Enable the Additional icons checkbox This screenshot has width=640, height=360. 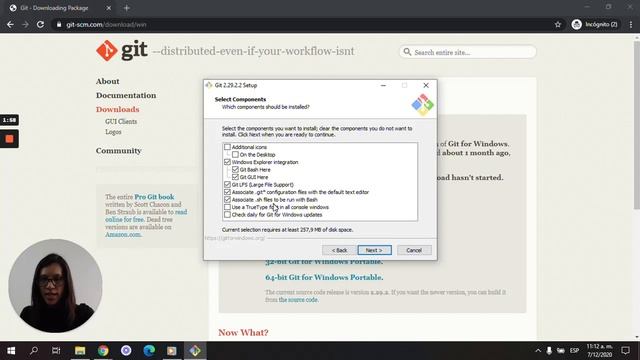pos(227,147)
